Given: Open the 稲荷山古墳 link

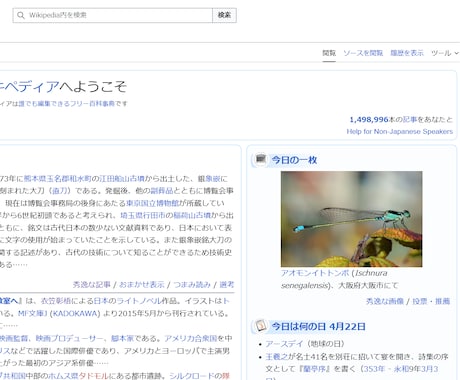Looking at the screenshot, I should pos(192,215).
